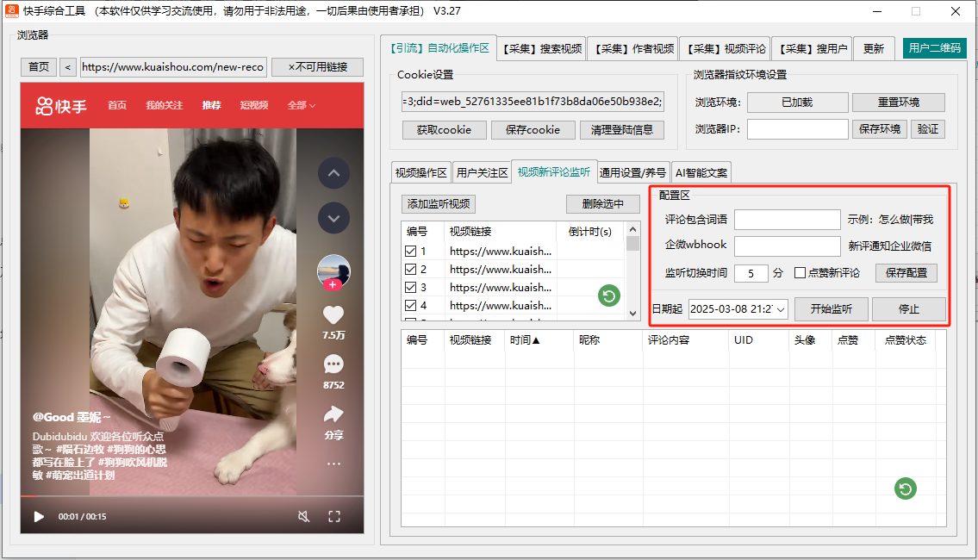
Task: Switch to the 用户关注区 tab
Action: pyautogui.click(x=482, y=172)
